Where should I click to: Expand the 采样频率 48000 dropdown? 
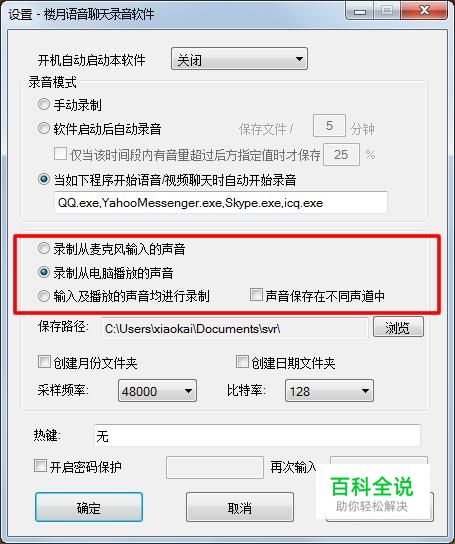157,391
